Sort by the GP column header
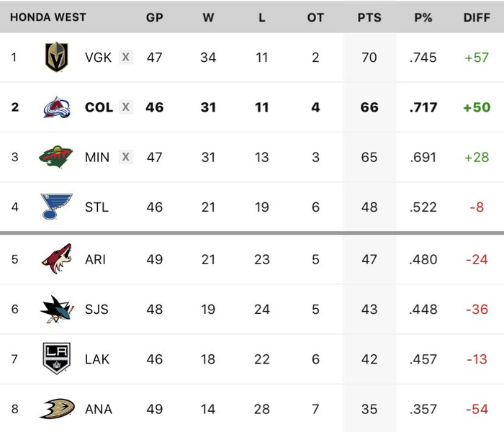The image size is (504, 432). tap(155, 17)
